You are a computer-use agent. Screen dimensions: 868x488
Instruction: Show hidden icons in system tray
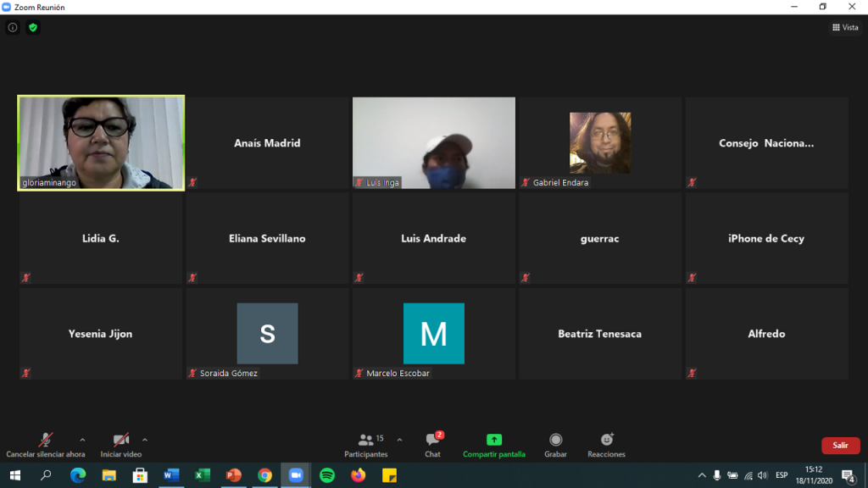coord(702,475)
